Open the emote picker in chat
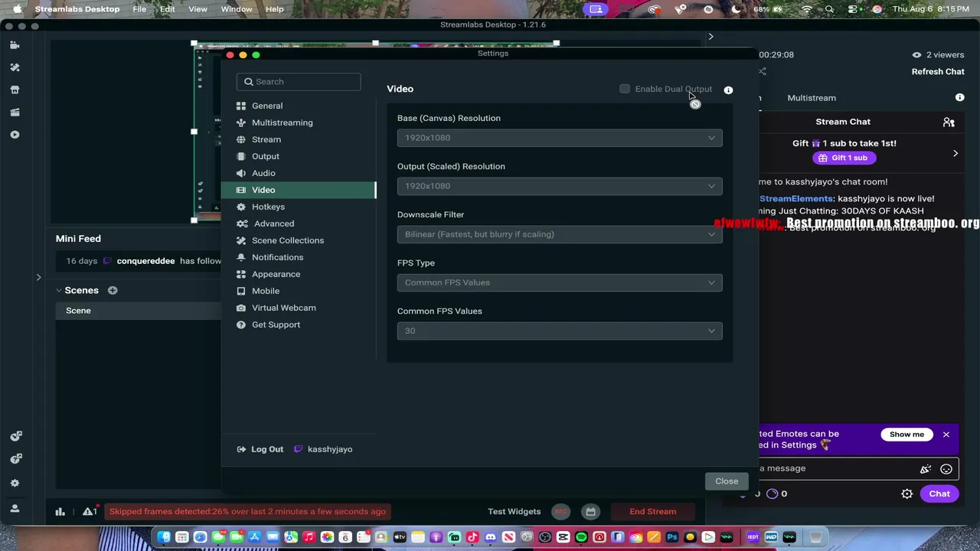 (946, 469)
